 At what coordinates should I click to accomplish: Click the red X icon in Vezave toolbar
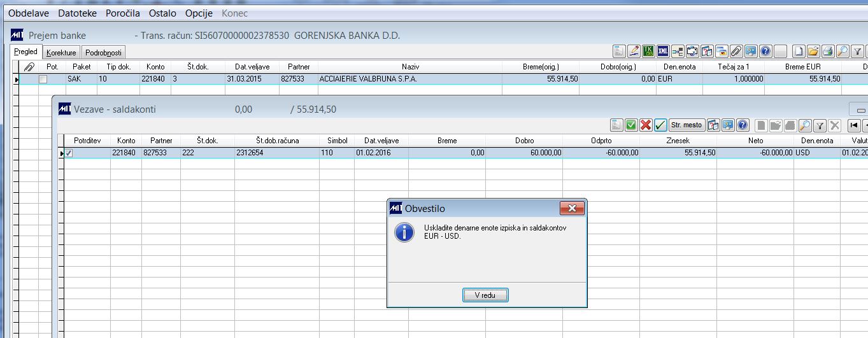[x=646, y=125]
